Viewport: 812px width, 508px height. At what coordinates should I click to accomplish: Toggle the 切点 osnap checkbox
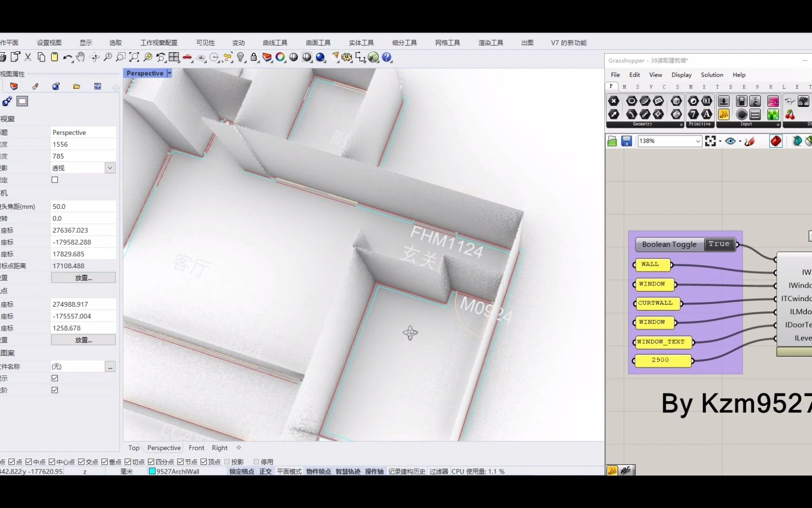tap(128, 462)
